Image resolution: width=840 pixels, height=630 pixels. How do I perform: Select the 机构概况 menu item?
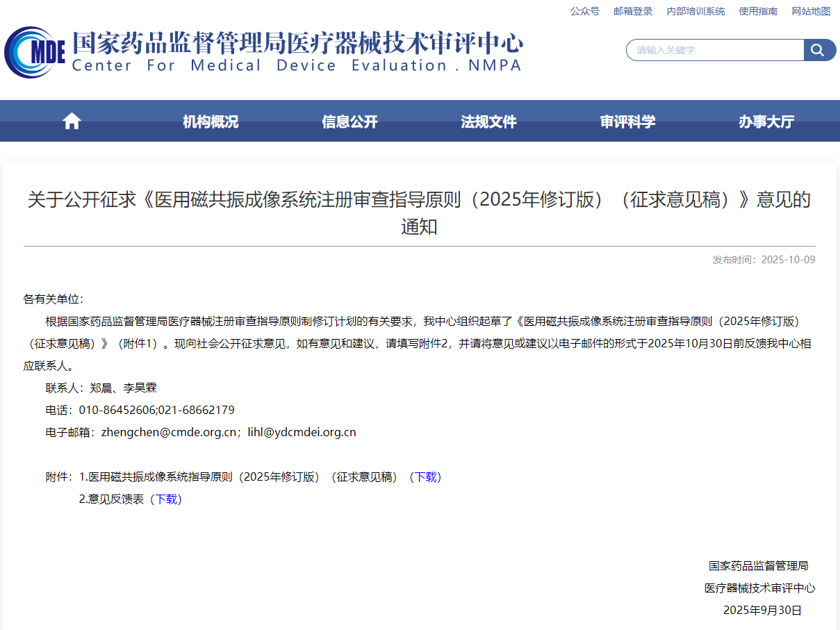click(x=210, y=121)
